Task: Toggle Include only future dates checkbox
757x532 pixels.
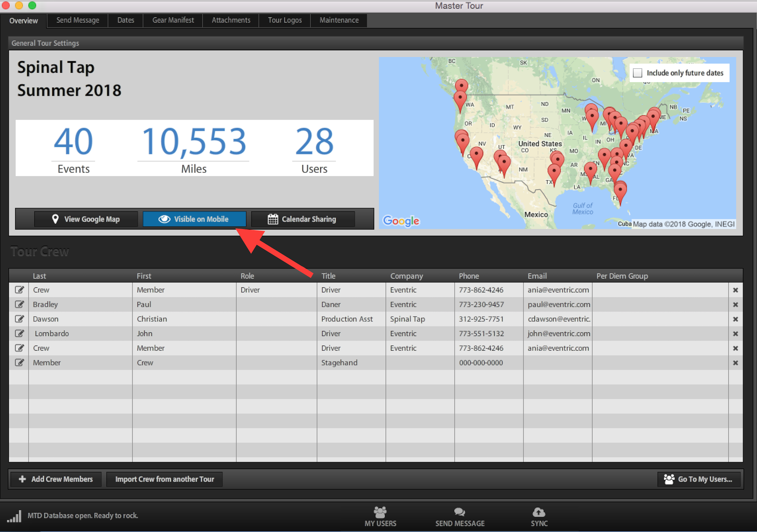Action: (637, 73)
